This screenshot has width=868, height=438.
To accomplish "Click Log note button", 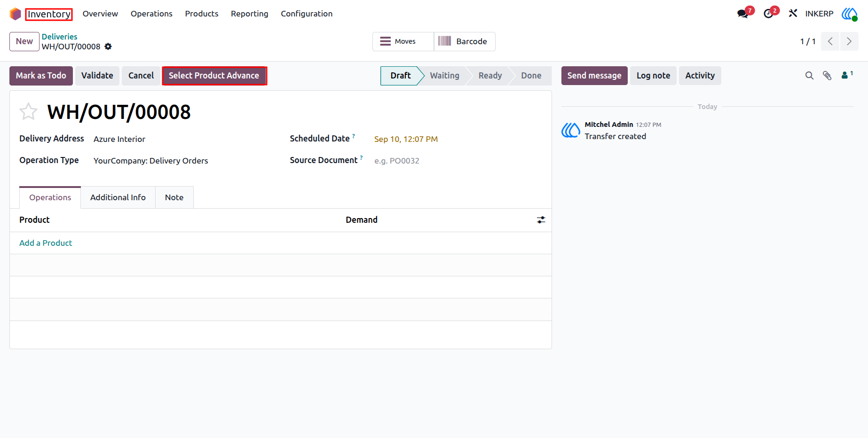I will 653,76.
